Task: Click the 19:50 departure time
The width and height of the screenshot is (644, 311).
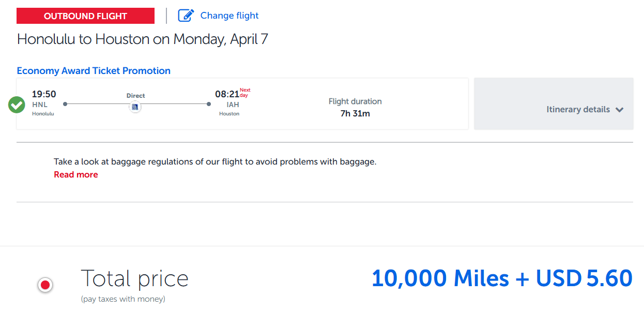Action: (44, 94)
